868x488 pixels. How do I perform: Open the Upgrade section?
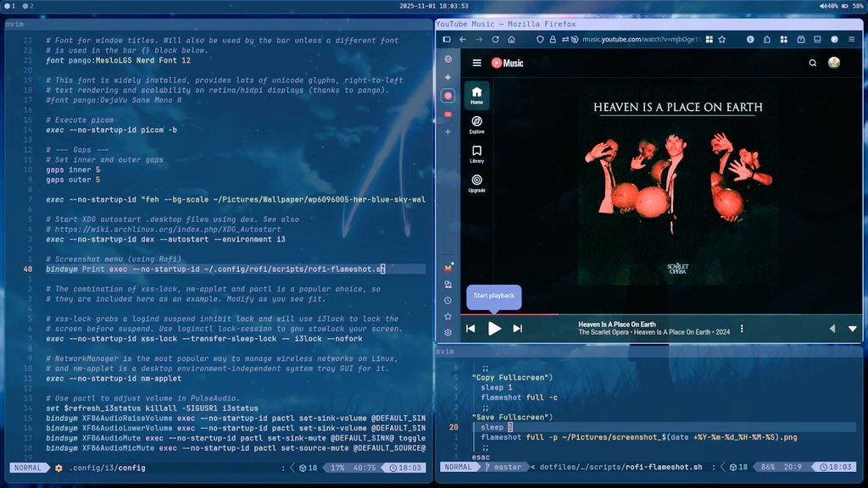(476, 184)
